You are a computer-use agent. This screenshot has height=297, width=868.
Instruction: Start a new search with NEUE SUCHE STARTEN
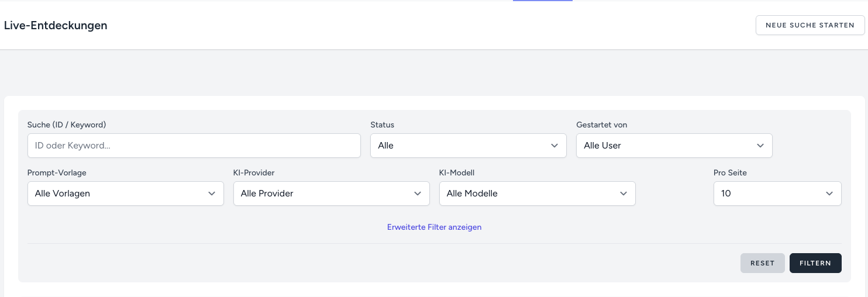(810, 25)
